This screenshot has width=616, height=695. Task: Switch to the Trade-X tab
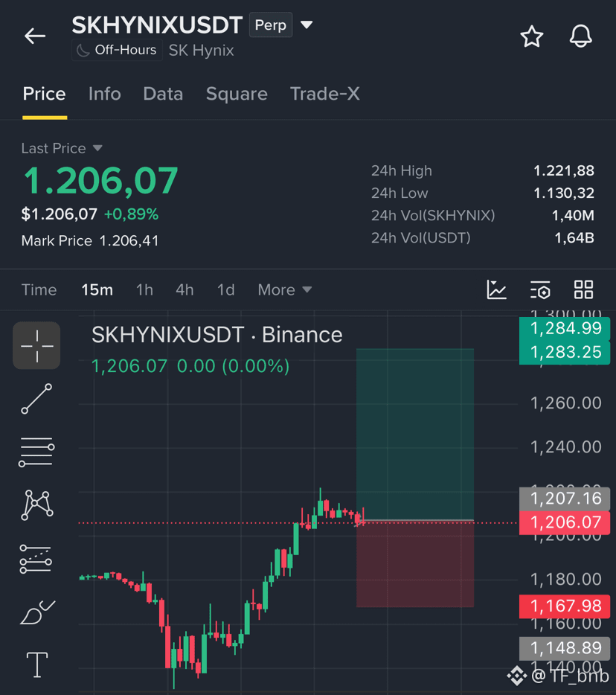(325, 94)
